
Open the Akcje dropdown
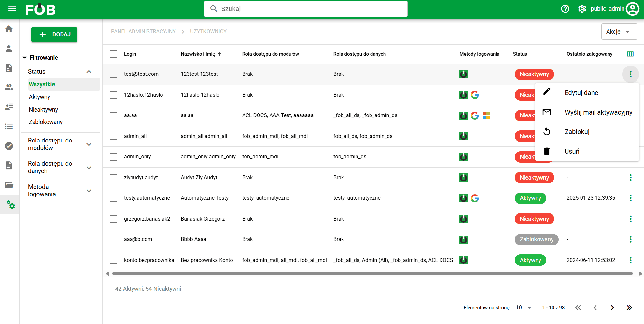[x=619, y=32]
